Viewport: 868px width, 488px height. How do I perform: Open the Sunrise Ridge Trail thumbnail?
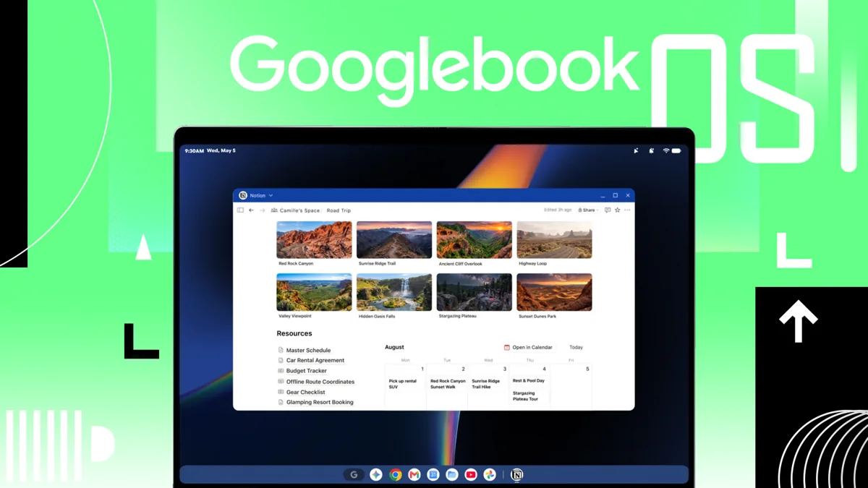394,240
